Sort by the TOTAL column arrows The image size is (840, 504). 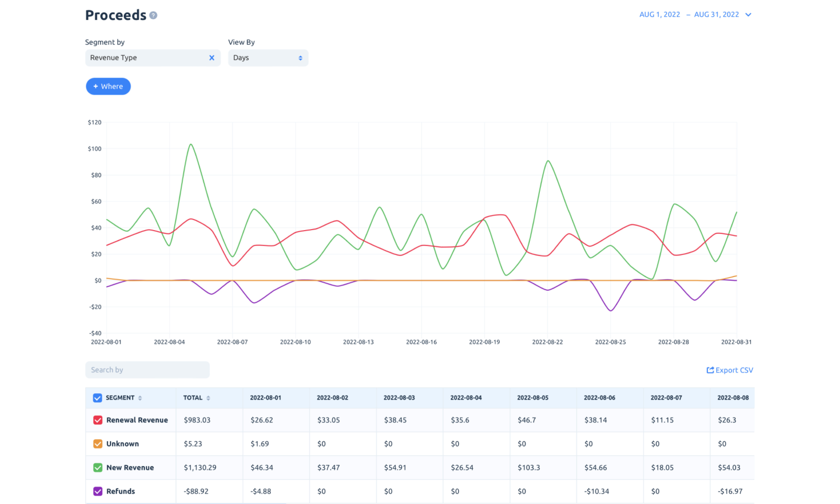[208, 398]
